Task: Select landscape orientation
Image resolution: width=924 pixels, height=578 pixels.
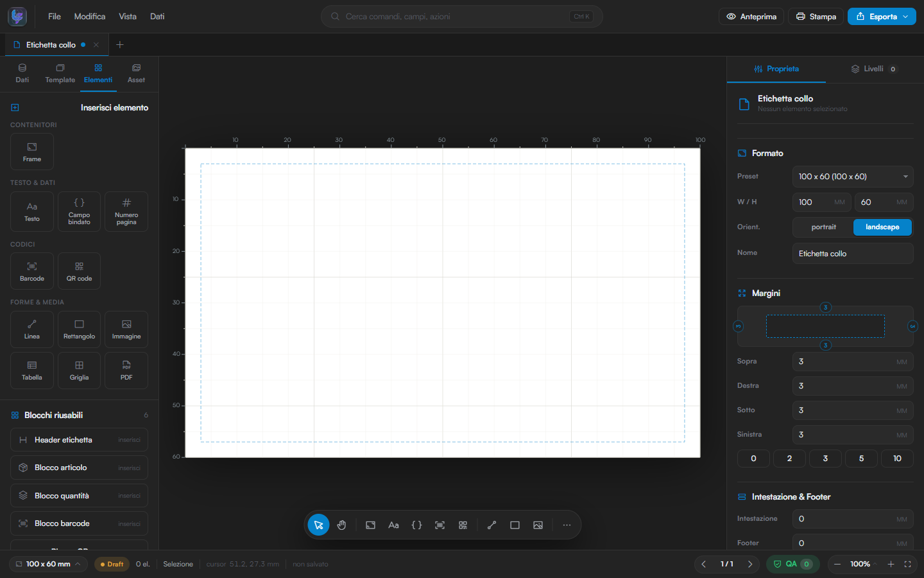Action: click(x=882, y=227)
